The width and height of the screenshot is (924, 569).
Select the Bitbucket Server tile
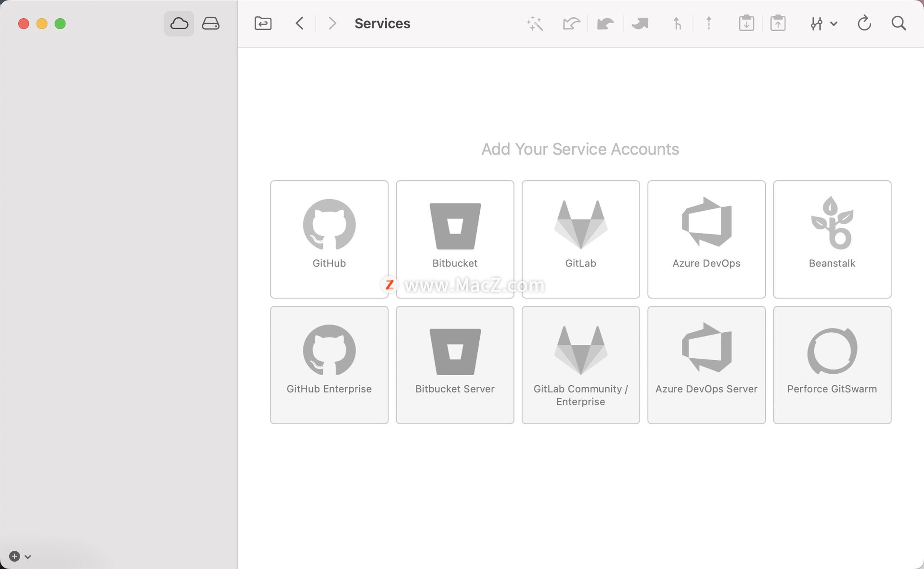click(455, 365)
